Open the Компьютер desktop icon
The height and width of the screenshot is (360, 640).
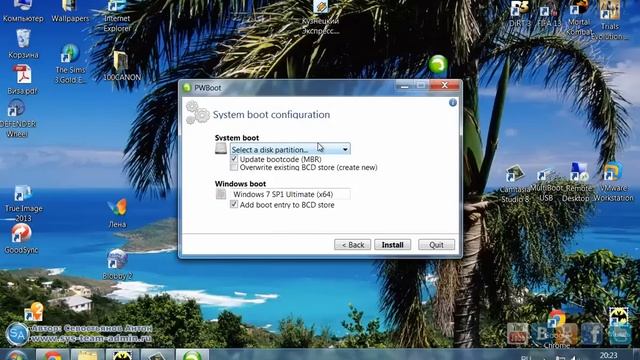23,11
